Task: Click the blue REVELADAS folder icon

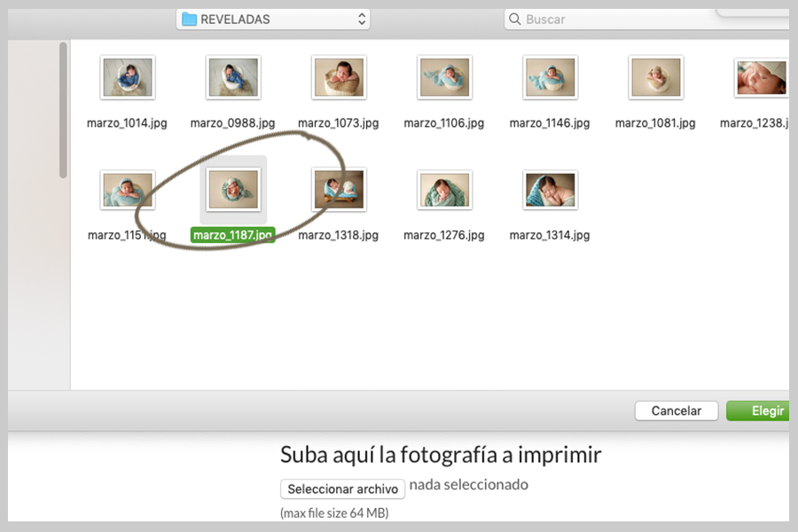Action: click(189, 19)
